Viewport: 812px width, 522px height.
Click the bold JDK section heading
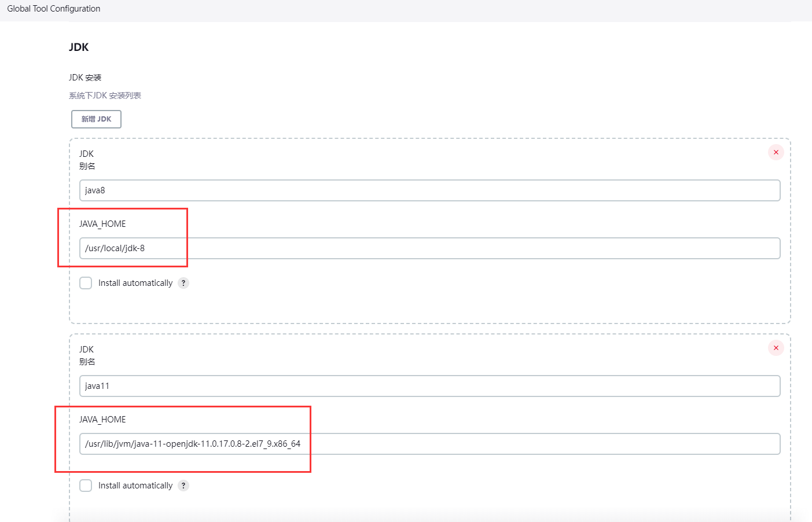pos(79,47)
